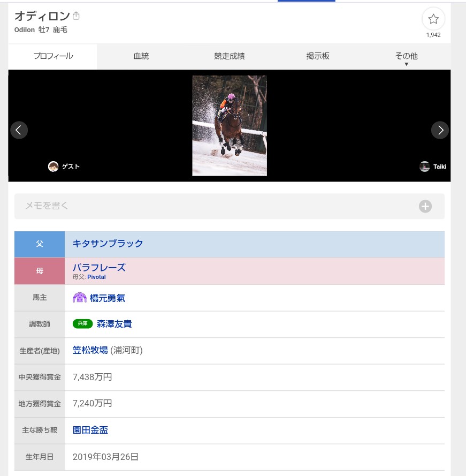Follow the Pivotal broodmare sire link

point(96,277)
